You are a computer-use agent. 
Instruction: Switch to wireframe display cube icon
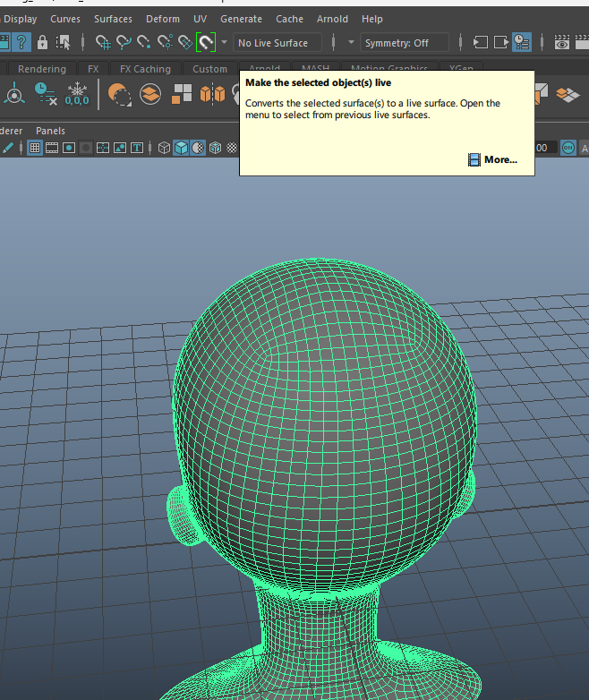pyautogui.click(x=164, y=148)
